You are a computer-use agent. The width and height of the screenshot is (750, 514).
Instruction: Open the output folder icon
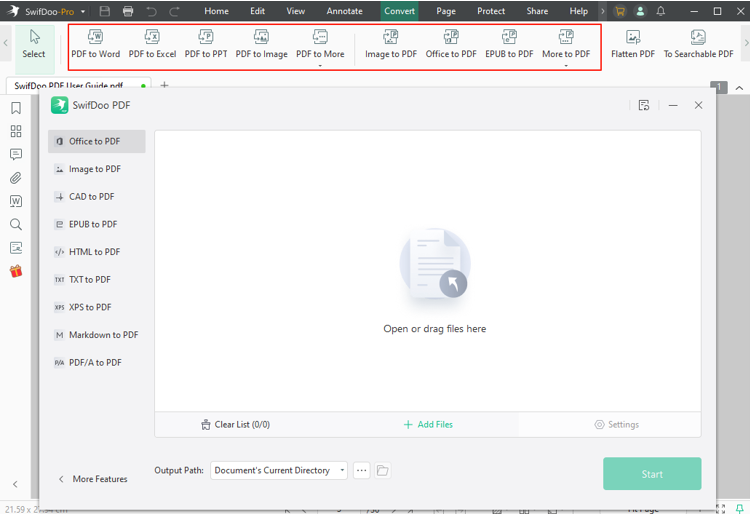[382, 470]
